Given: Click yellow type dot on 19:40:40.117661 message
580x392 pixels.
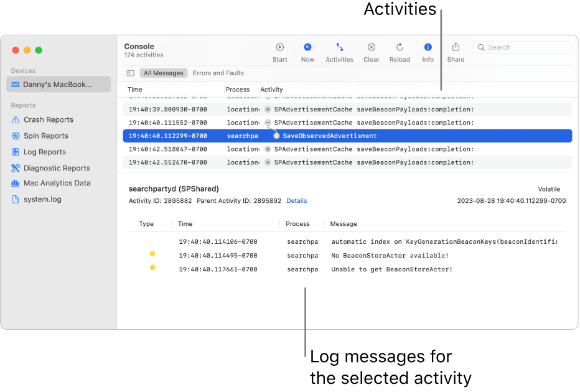Looking at the screenshot, I should [152, 268].
